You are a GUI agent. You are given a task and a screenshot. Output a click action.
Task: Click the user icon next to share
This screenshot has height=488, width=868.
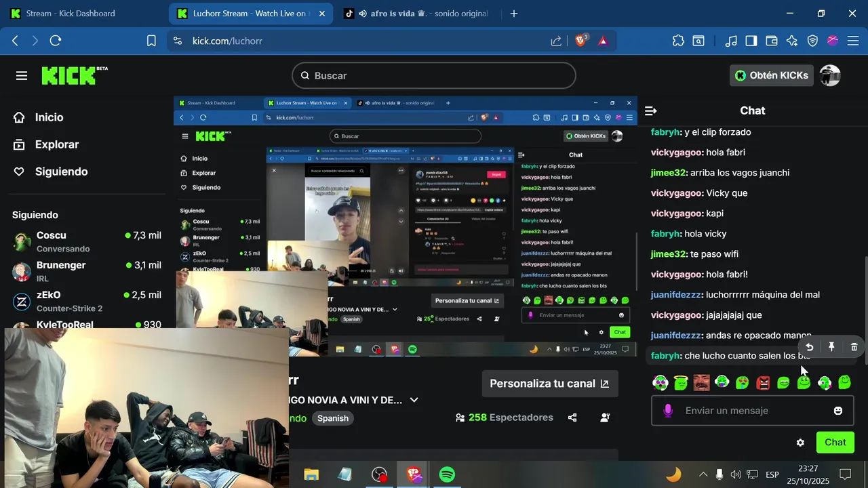605,418
